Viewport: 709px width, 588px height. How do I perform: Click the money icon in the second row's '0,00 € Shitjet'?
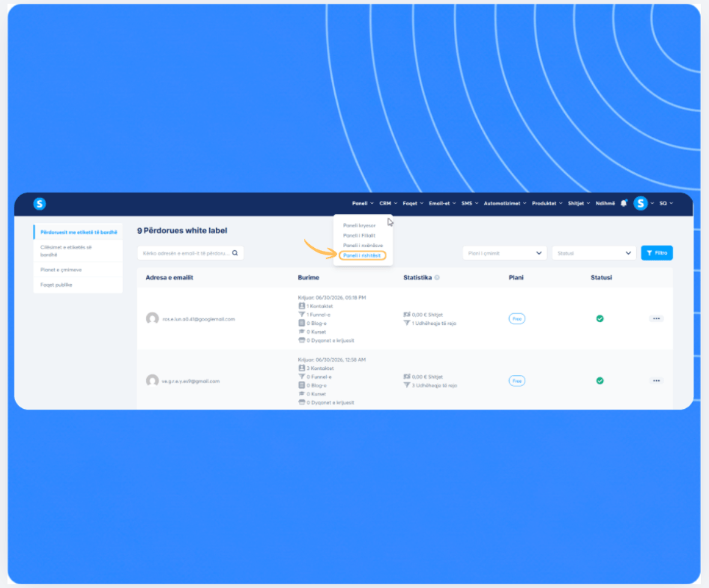[x=407, y=377]
